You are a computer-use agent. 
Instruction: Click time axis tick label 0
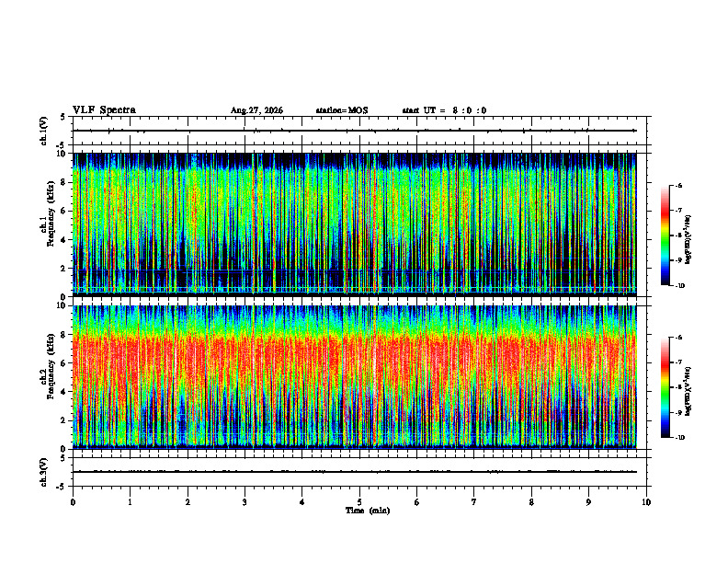pyautogui.click(x=73, y=502)
